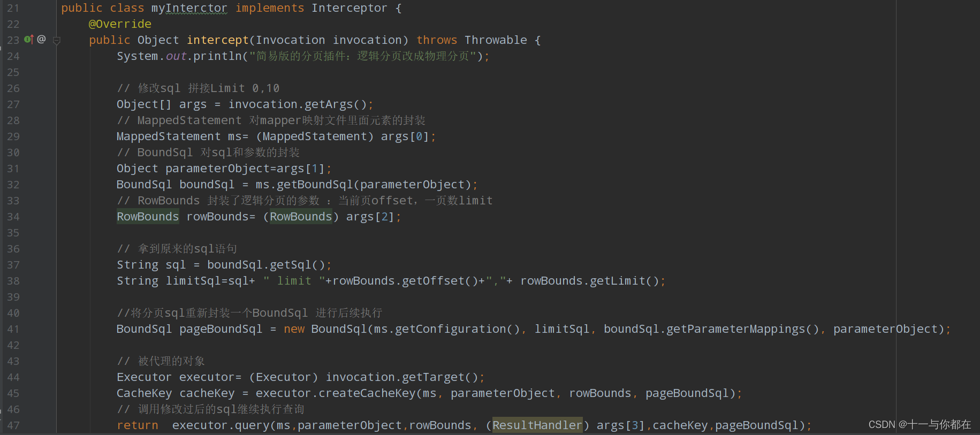Click the highlighted RowBounds type at line start
This screenshot has height=435, width=980.
(148, 217)
